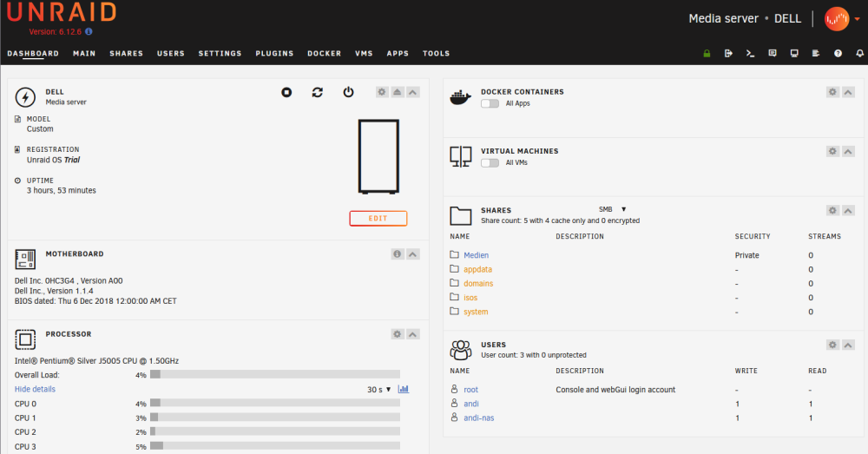Open the Shares tab

click(x=126, y=53)
